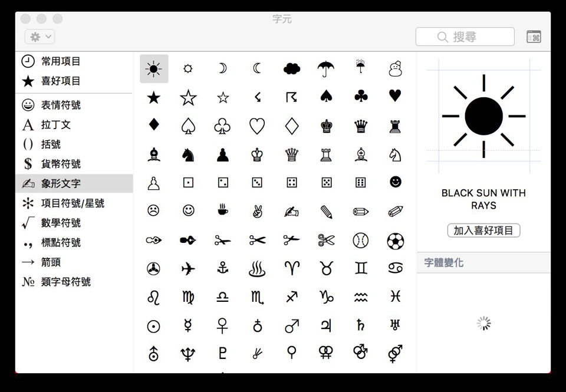Select 貨幣符號 in the sidebar
This screenshot has height=392, width=566.
click(x=60, y=164)
